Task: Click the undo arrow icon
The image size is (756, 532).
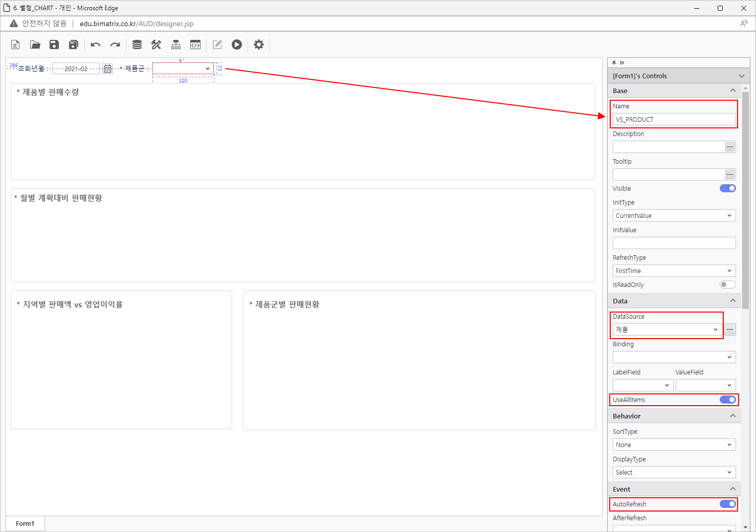Action: pyautogui.click(x=96, y=45)
